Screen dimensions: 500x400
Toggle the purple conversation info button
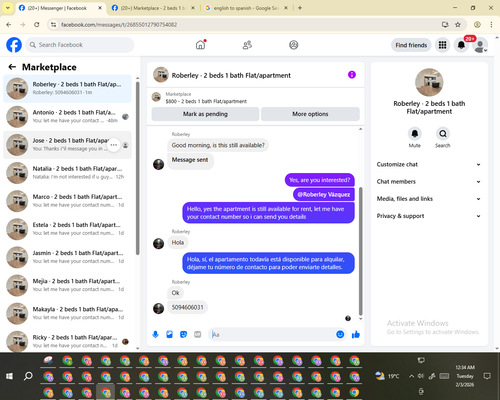click(352, 75)
